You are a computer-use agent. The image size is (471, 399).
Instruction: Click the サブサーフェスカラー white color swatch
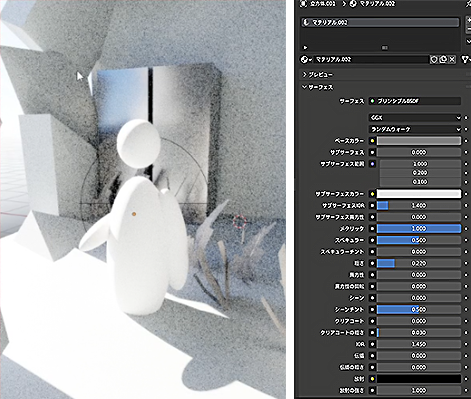419,194
